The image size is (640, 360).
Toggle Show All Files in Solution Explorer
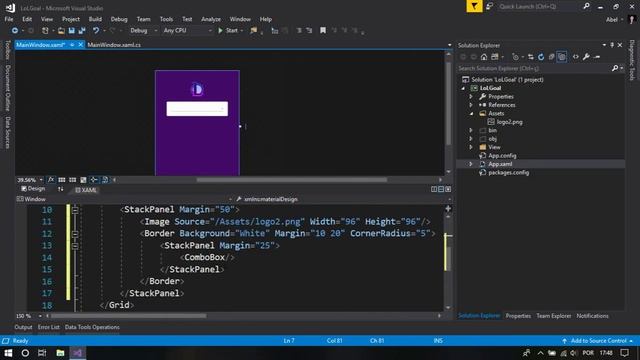[x=562, y=57]
